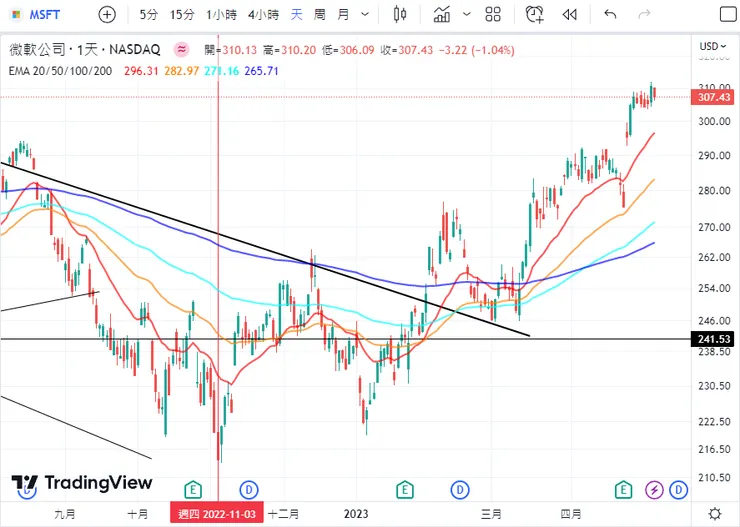Switch to the 15分 interval
Screen dimensions: 740x527
point(182,15)
